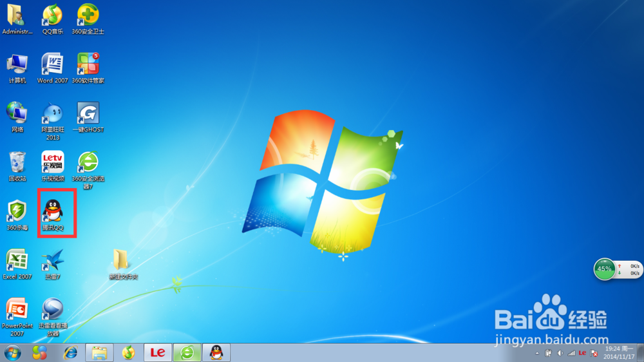This screenshot has height=362, width=644.
Task: Switch to 360 browser taskbar button
Action: (x=187, y=352)
